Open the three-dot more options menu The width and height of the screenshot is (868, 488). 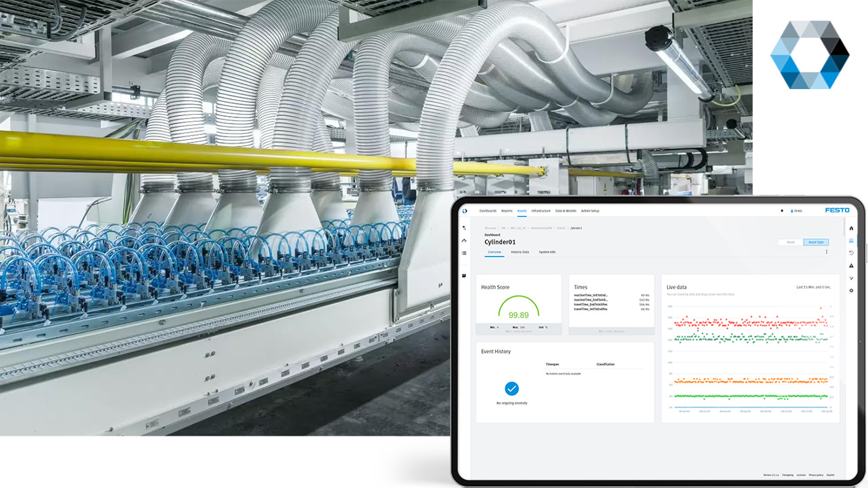pos(826,252)
